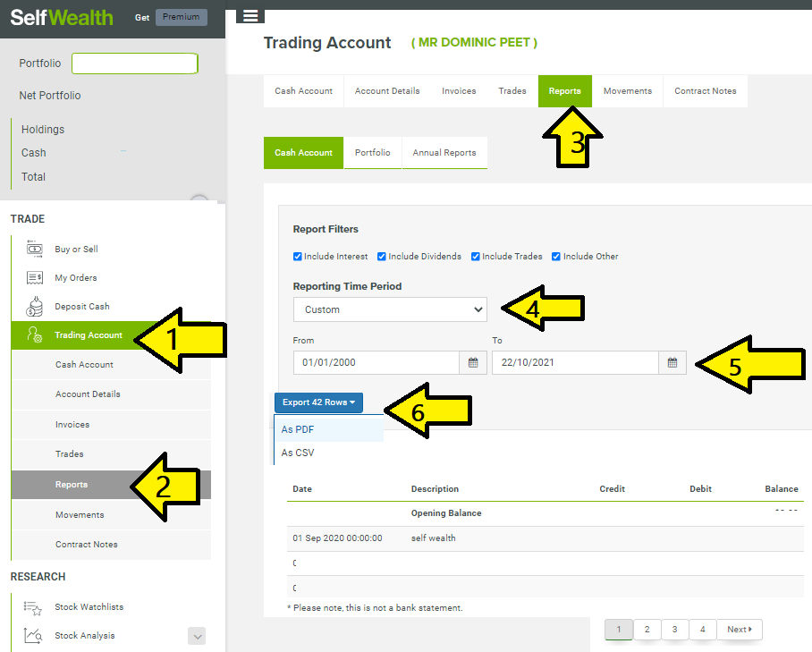This screenshot has height=652, width=812.
Task: Open Buy or Sell in sidebar
Action: pos(76,250)
